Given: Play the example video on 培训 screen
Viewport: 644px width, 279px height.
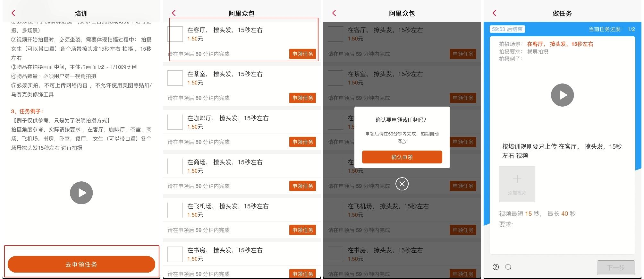Looking at the screenshot, I should pyautogui.click(x=81, y=193).
